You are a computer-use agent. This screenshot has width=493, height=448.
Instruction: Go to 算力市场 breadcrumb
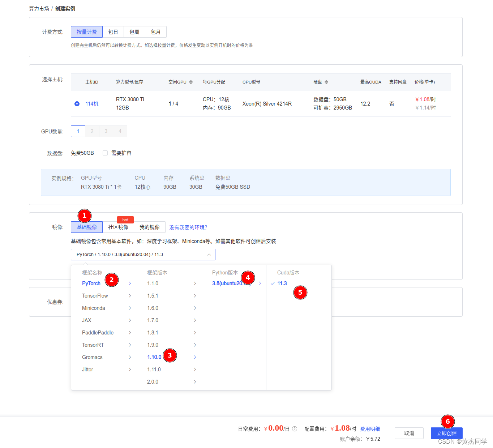[x=39, y=9]
